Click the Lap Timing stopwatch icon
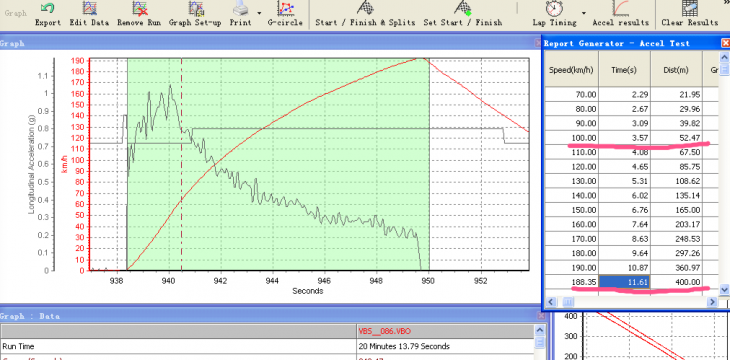 (554, 8)
